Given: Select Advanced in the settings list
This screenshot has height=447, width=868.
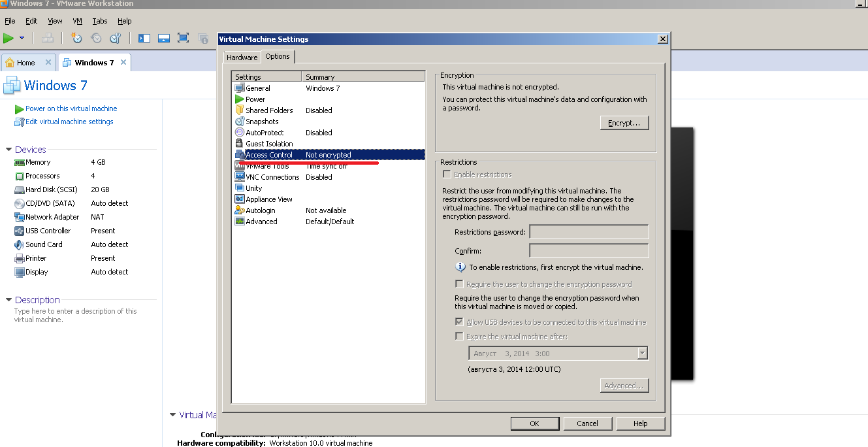Looking at the screenshot, I should click(x=329, y=222).
